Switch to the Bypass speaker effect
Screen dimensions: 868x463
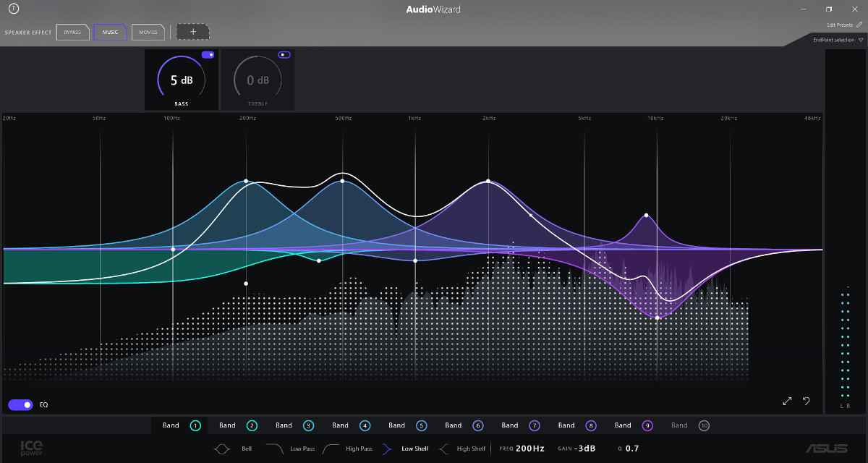[73, 32]
